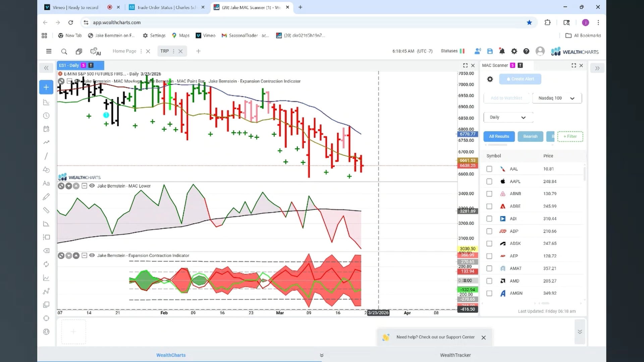
Task: Open the alerts bell icon
Action: click(502, 51)
